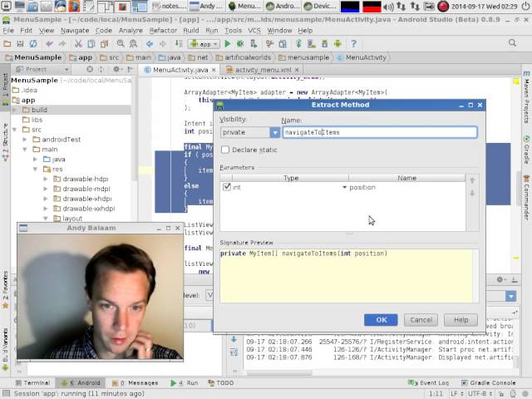Open Maven Projects side panel
The image size is (532, 399).
526,98
